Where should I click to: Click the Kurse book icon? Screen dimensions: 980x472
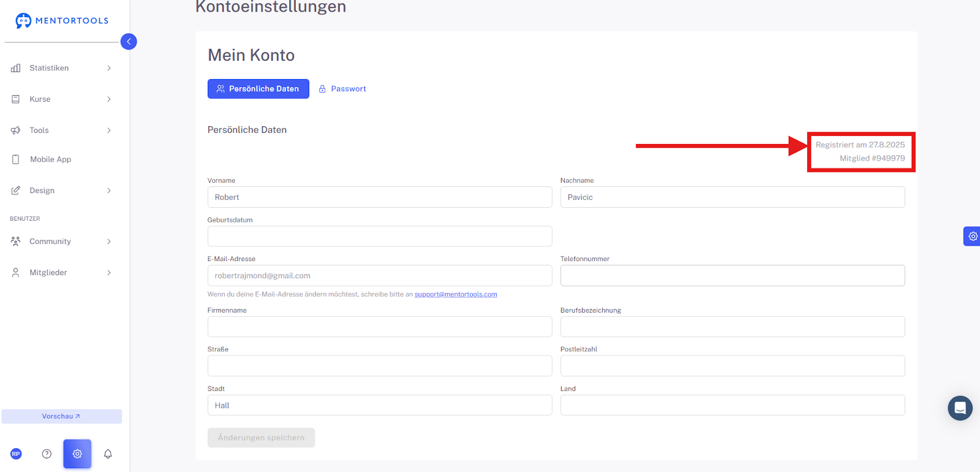16,99
